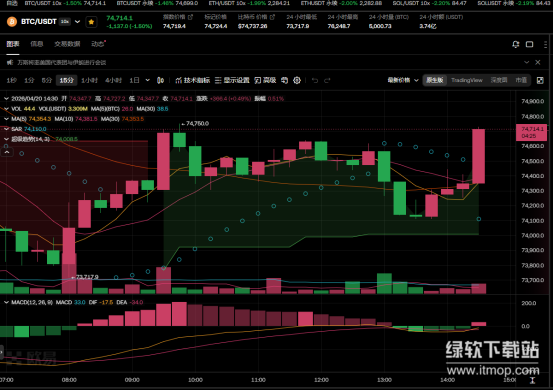The width and height of the screenshot is (554, 390).
Task: Open the three-dot more options menu
Action: [x=545, y=44]
